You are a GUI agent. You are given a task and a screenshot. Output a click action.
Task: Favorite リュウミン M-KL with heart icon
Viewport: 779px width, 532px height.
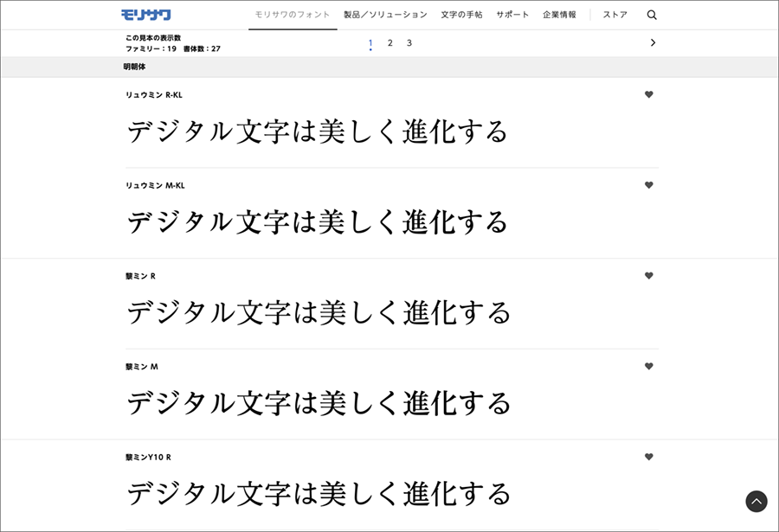pos(649,185)
